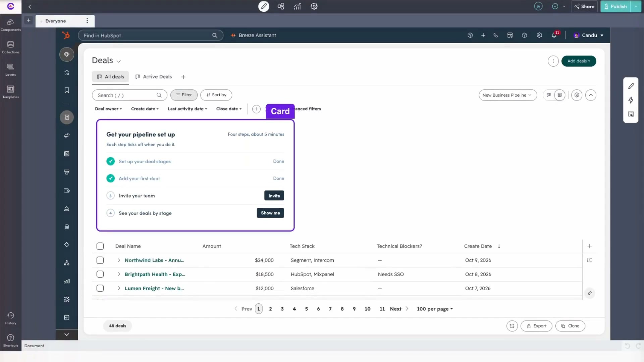Tick the Northwind Labs row checkbox
Screen dimensions: 644x362
click(x=100, y=260)
